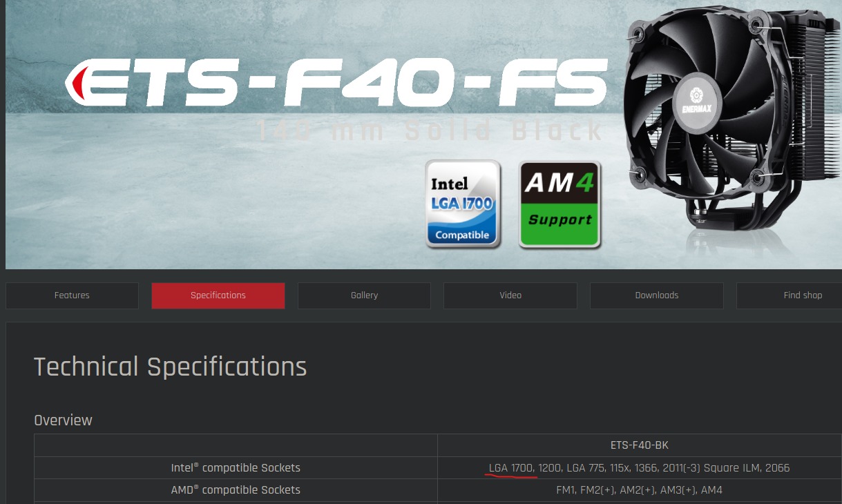The image size is (842, 504).
Task: Click the ETS-F40-FS product title
Action: tap(336, 86)
